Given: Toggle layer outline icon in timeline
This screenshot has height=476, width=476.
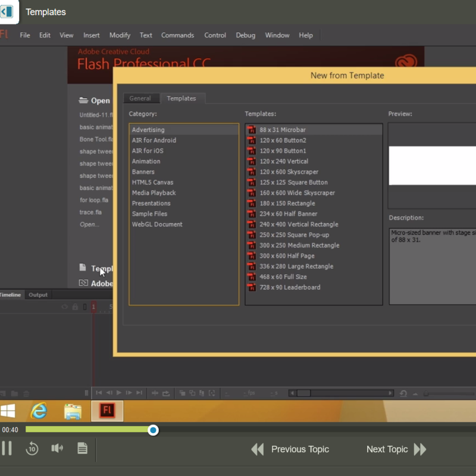Looking at the screenshot, I should coord(84,307).
